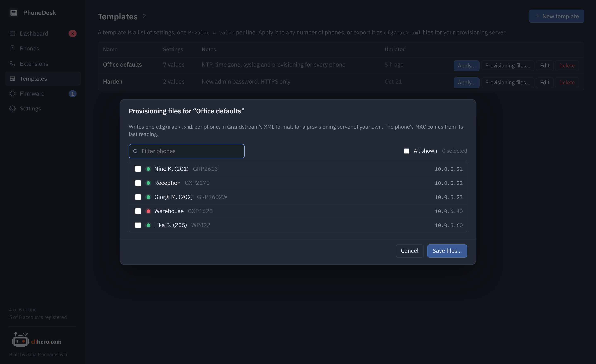Click the 0 selected counter text
596x364 pixels.
[x=454, y=151]
